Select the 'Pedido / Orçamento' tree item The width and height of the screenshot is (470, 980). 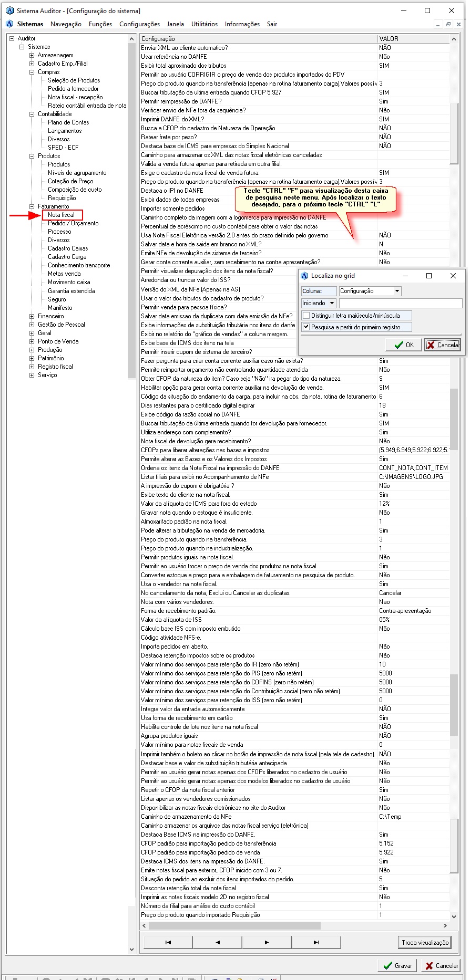tap(73, 223)
